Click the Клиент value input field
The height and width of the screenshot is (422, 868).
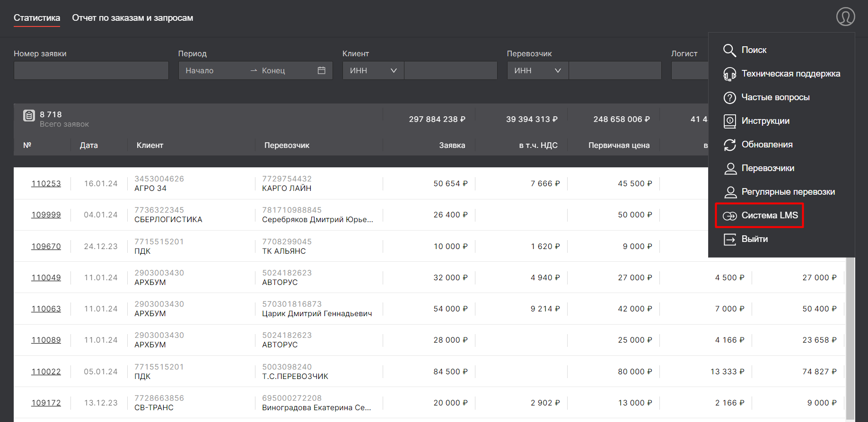pos(451,70)
